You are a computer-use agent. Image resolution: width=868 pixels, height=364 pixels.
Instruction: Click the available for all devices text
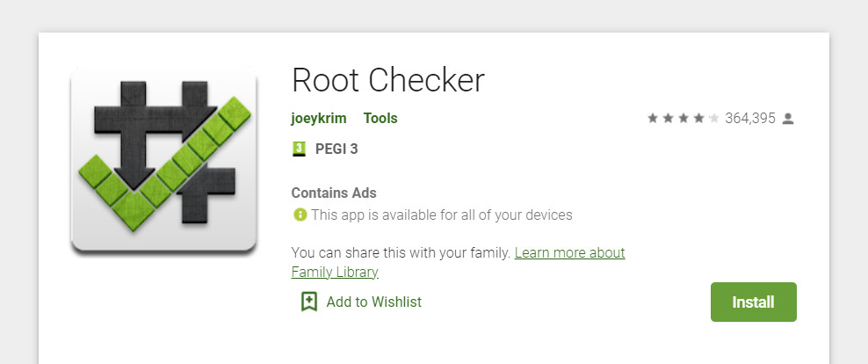tap(442, 215)
